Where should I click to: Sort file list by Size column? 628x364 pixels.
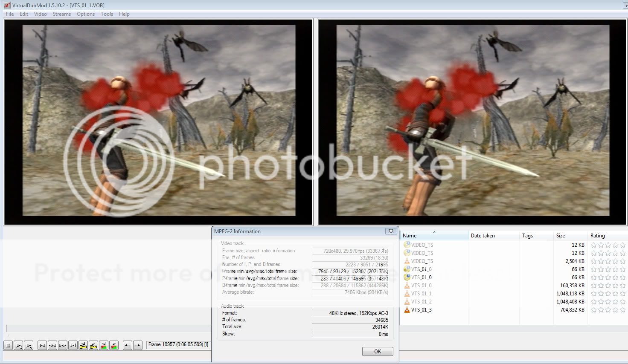[560, 236]
